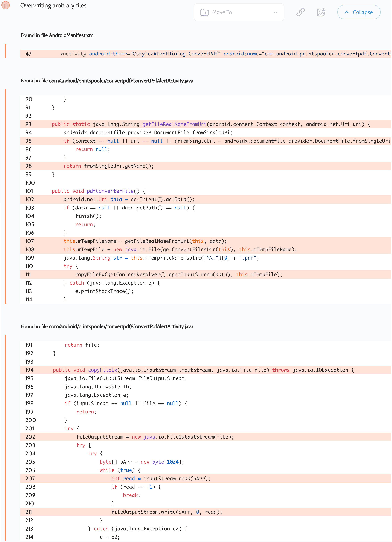Open the AndroidManifest.xml file name
This screenshot has height=542, width=392.
(72, 35)
